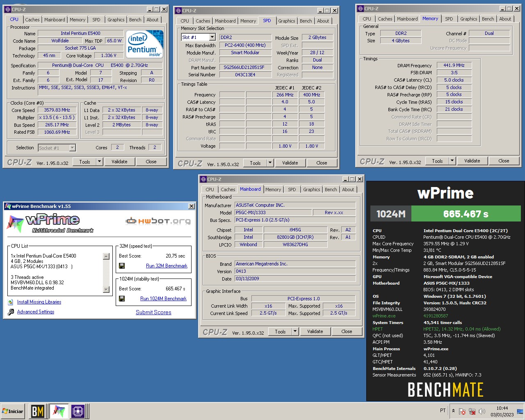
Task: Click the 1024M label in BenchMate panel
Action: point(391,214)
